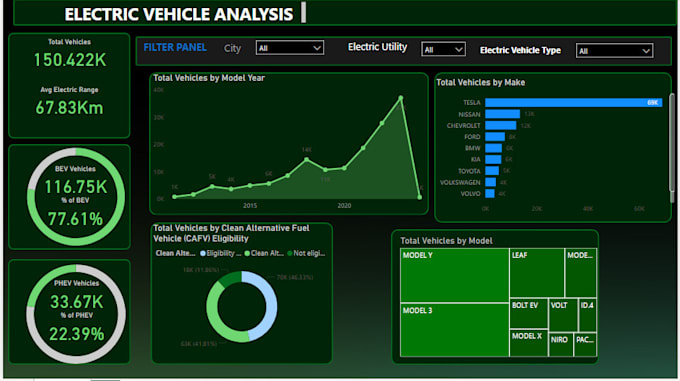The width and height of the screenshot is (680, 381).
Task: Click the 22.39% PHEV percentage
Action: (x=77, y=334)
